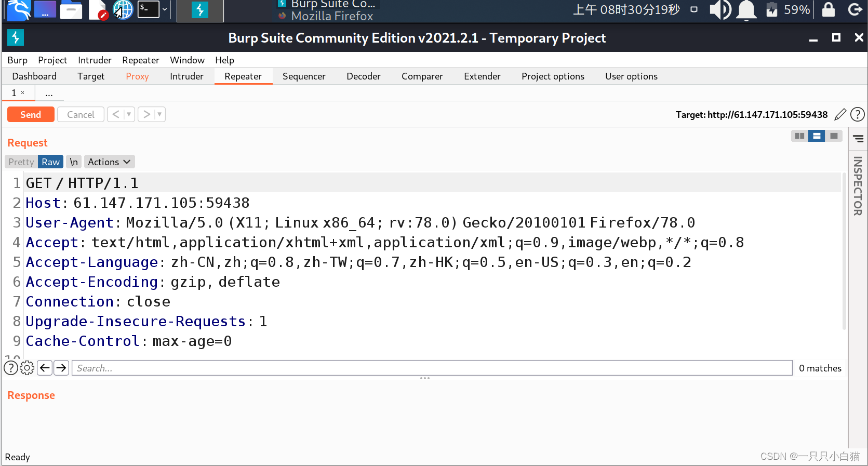The width and height of the screenshot is (868, 466).
Task: Select the tabbed layout view
Action: 834,136
